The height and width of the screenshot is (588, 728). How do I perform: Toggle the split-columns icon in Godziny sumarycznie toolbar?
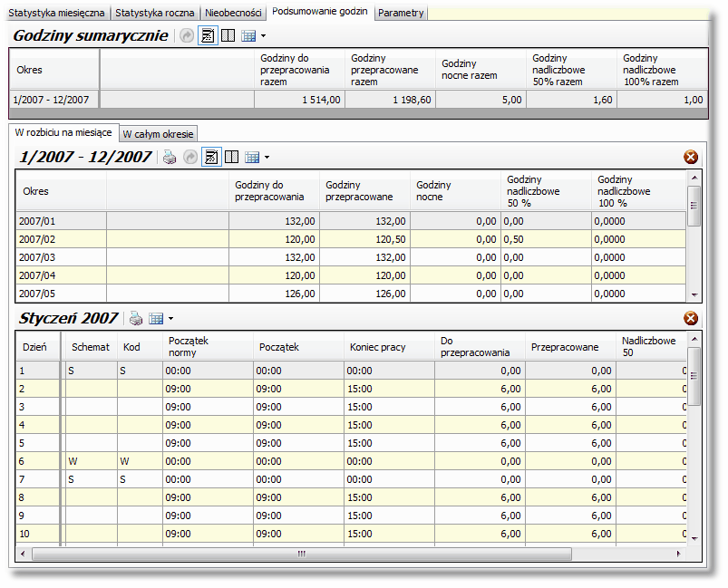pyautogui.click(x=228, y=35)
